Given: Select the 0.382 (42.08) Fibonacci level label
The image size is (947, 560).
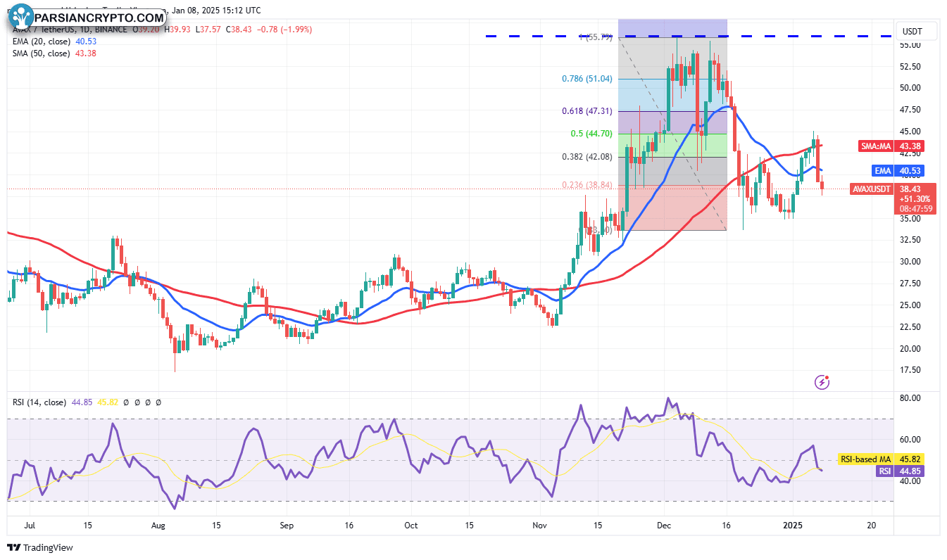Looking at the screenshot, I should click(x=587, y=157).
